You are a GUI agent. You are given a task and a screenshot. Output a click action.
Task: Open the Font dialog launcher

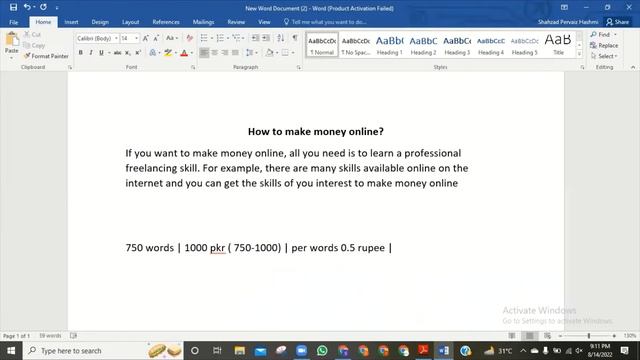click(193, 67)
